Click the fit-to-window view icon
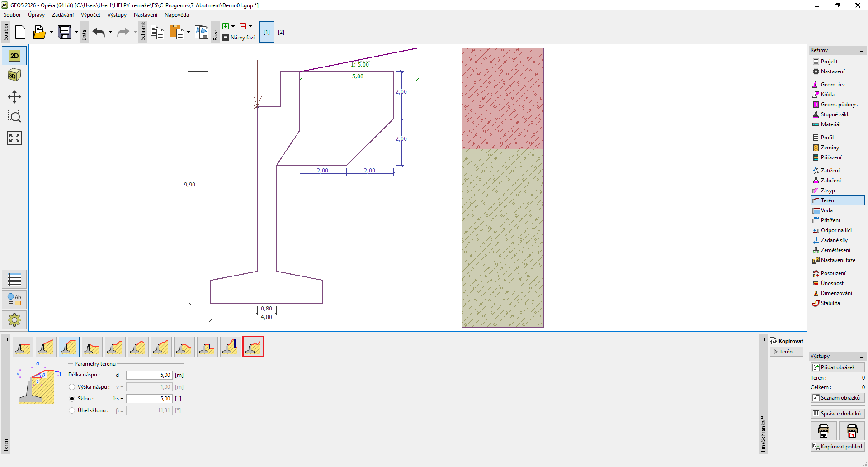868x467 pixels. [14, 138]
